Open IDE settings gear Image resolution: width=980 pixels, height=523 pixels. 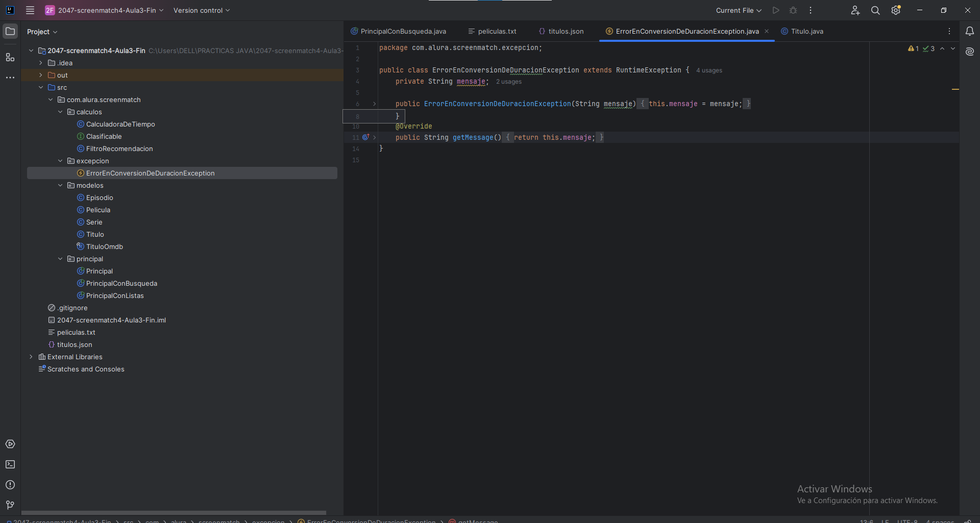(x=896, y=10)
